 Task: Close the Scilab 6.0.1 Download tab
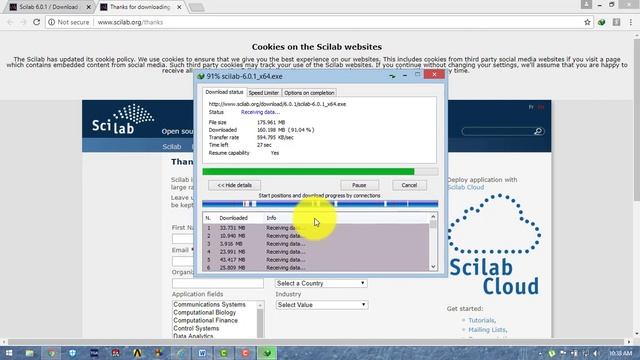[89, 7]
